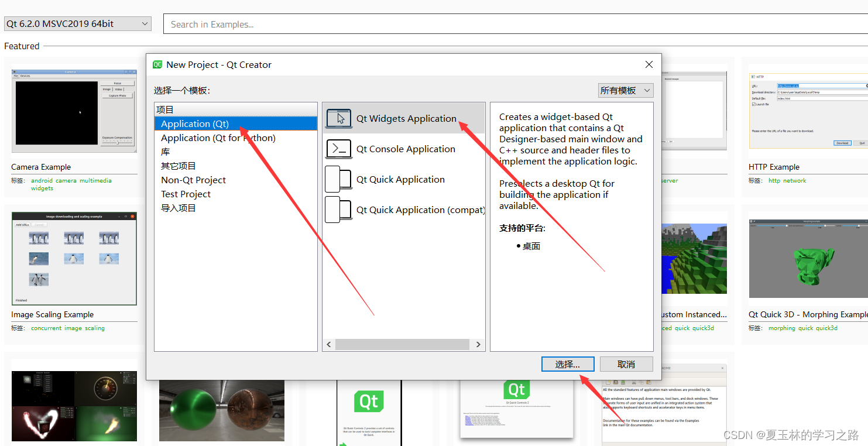Choose Qt Console Application template
The width and height of the screenshot is (868, 446).
click(404, 149)
